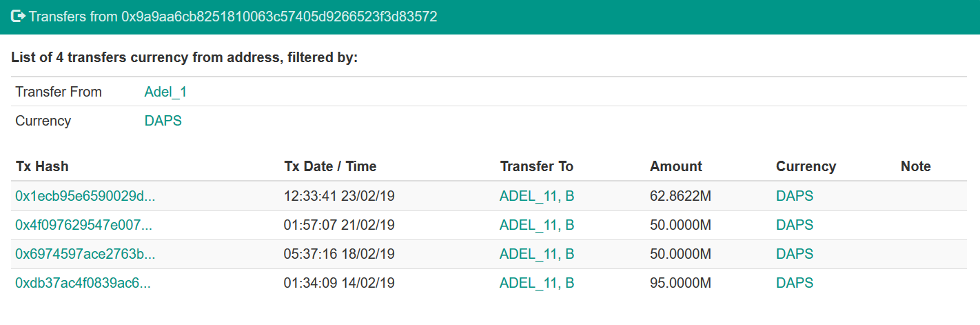Open transaction hash 0xdb37ac4f0839ac6...
Image resolution: width=980 pixels, height=325 pixels.
(x=83, y=283)
